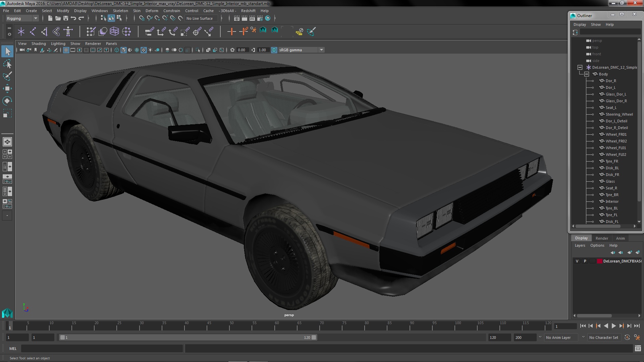Open Render Settings clapper icon

click(260, 18)
